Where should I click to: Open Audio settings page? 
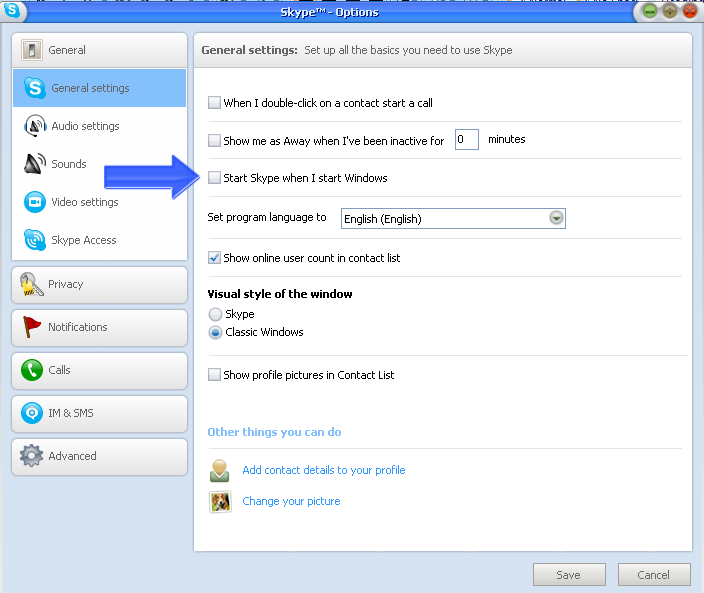click(99, 126)
